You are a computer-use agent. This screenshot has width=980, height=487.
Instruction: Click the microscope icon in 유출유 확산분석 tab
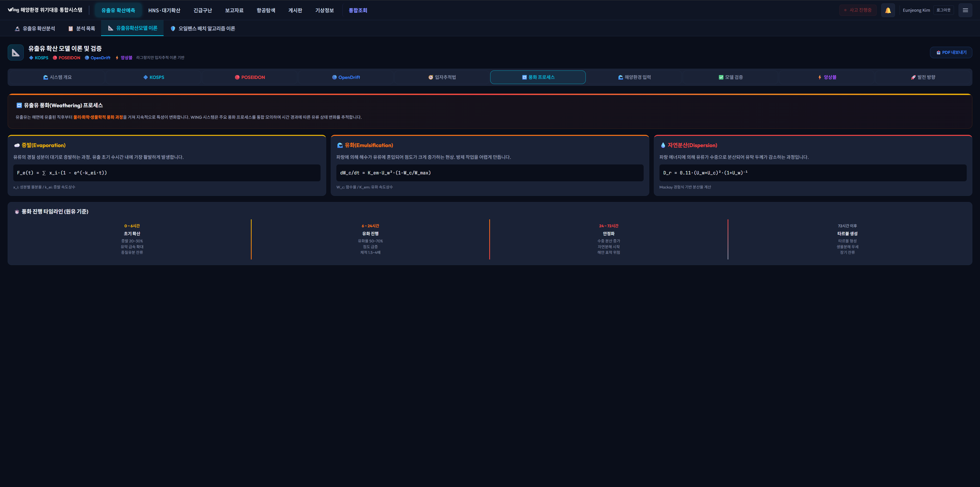pyautogui.click(x=17, y=29)
